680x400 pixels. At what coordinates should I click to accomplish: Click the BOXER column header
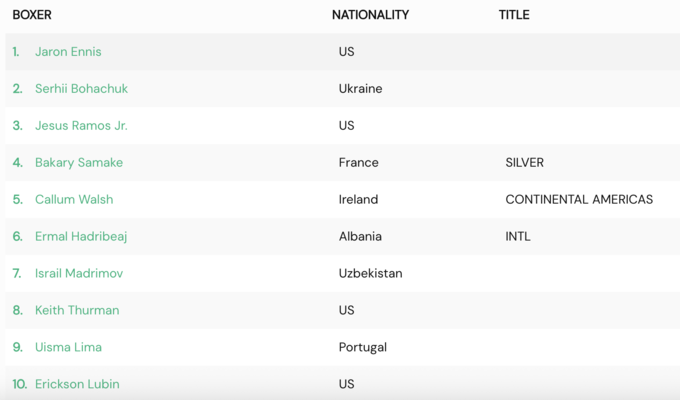pos(32,15)
